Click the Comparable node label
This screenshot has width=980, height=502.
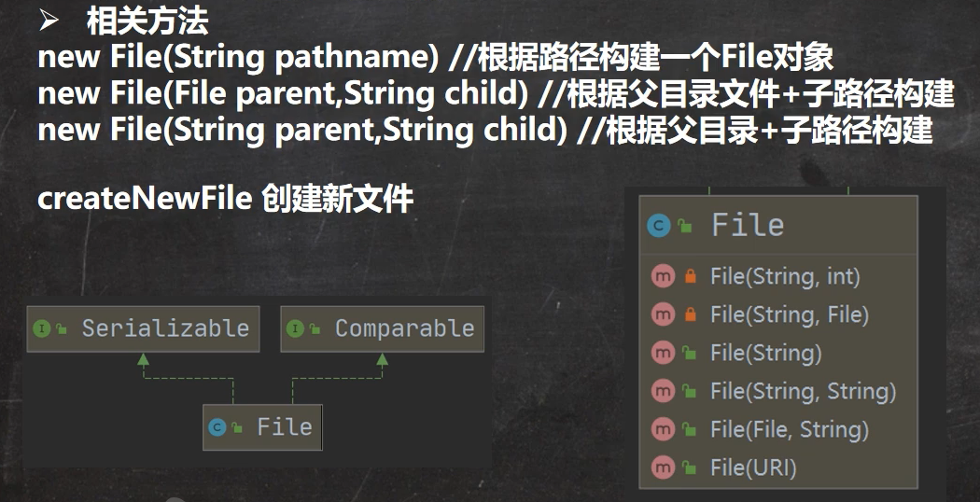click(404, 328)
